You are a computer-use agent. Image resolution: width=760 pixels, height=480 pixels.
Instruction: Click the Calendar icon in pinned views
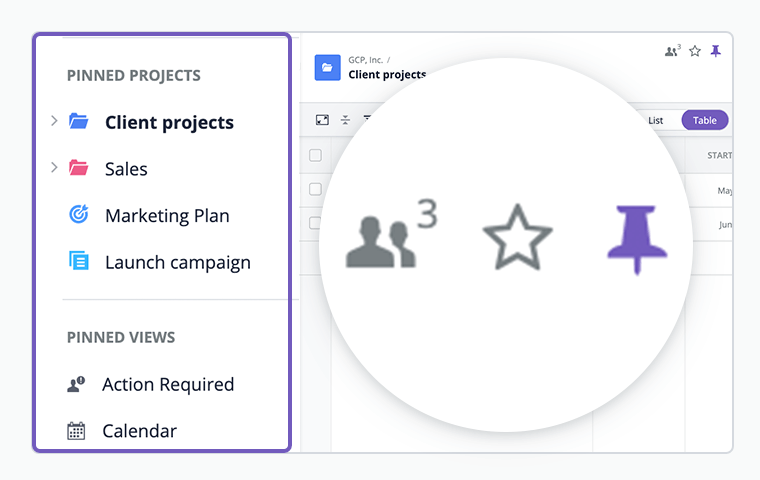tap(76, 431)
